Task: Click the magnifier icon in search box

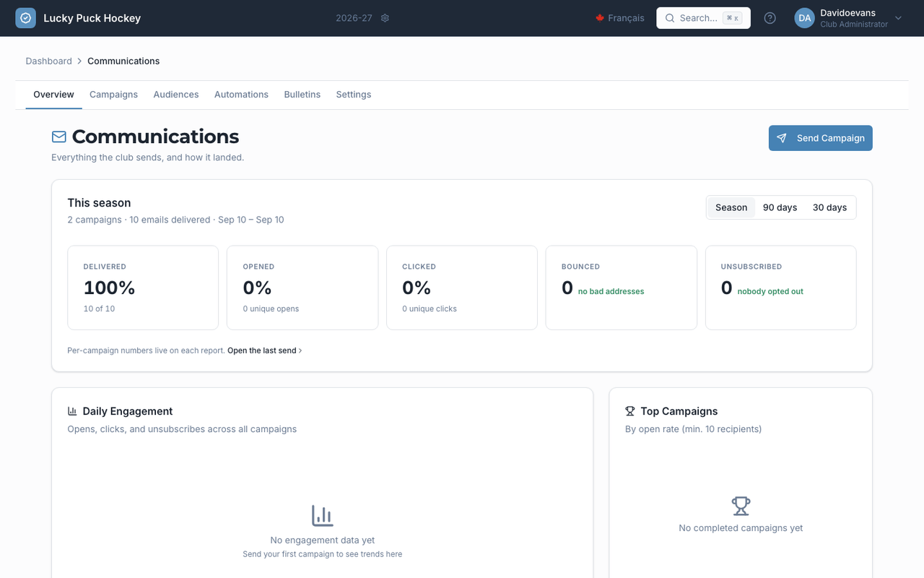Action: 670,18
